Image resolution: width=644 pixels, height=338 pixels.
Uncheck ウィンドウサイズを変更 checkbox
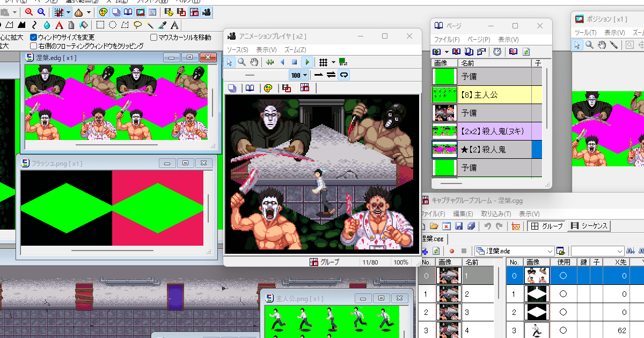[34, 38]
